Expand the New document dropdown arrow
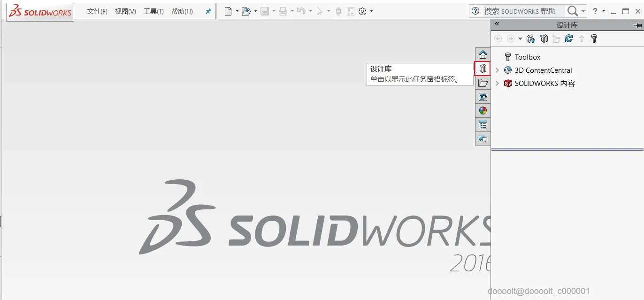The width and height of the screenshot is (644, 300). [237, 11]
